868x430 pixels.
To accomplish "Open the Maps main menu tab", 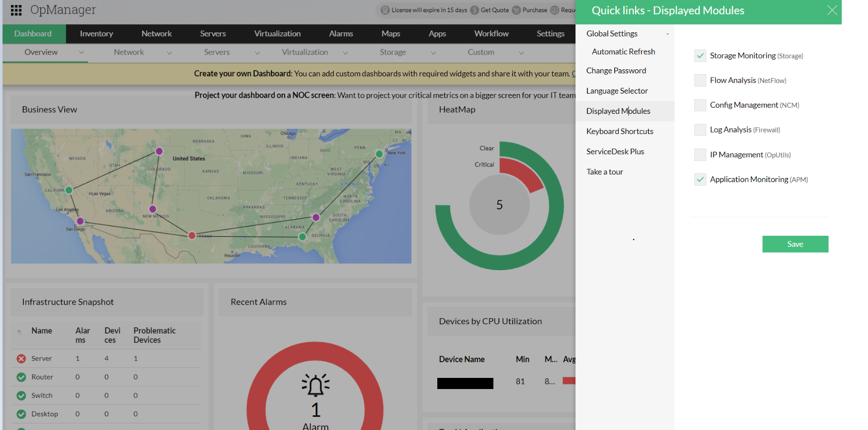I will [x=391, y=34].
